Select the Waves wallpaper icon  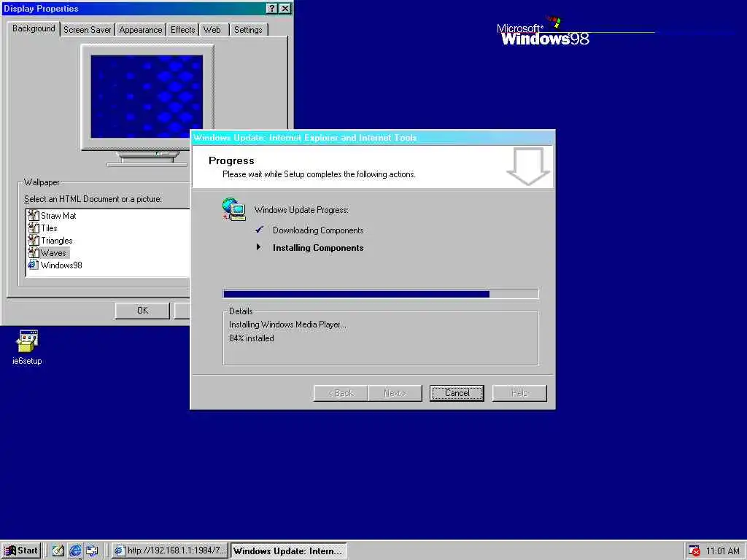click(33, 252)
